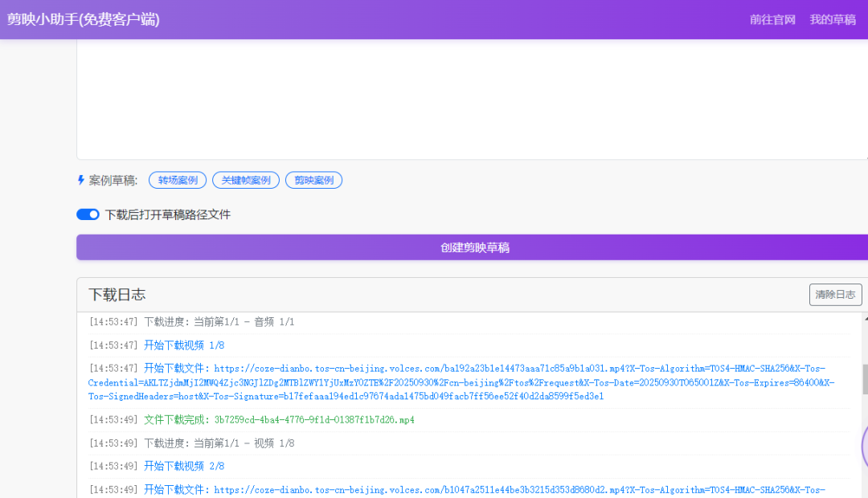Screen dimensions: 868x498
Task: Click the 案例草稿 label
Action: [x=113, y=181]
